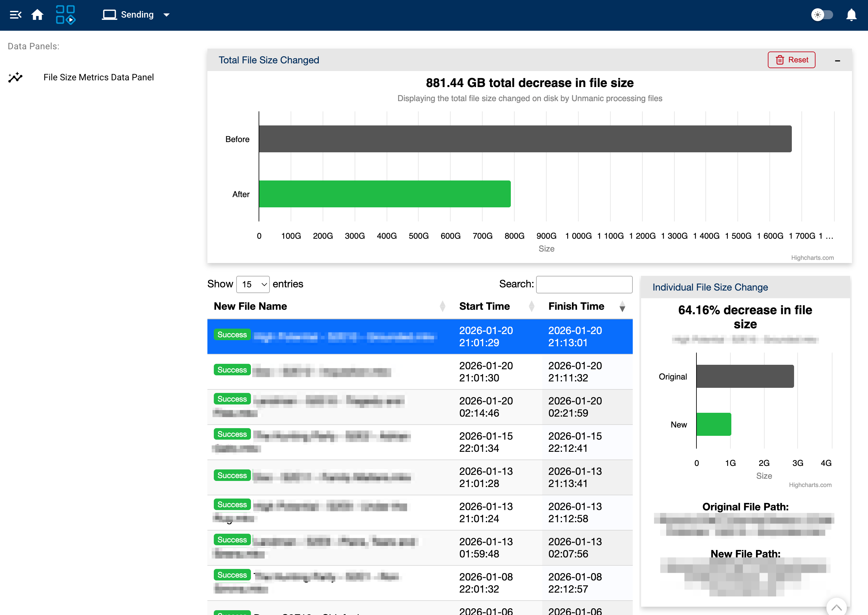The height and width of the screenshot is (615, 868).
Task: Toggle the dark mode switch
Action: tap(822, 15)
